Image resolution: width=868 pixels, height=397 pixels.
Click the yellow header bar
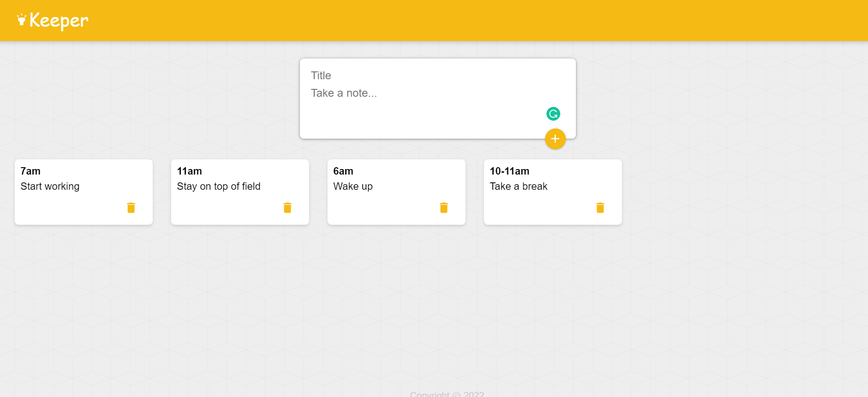pyautogui.click(x=460, y=20)
